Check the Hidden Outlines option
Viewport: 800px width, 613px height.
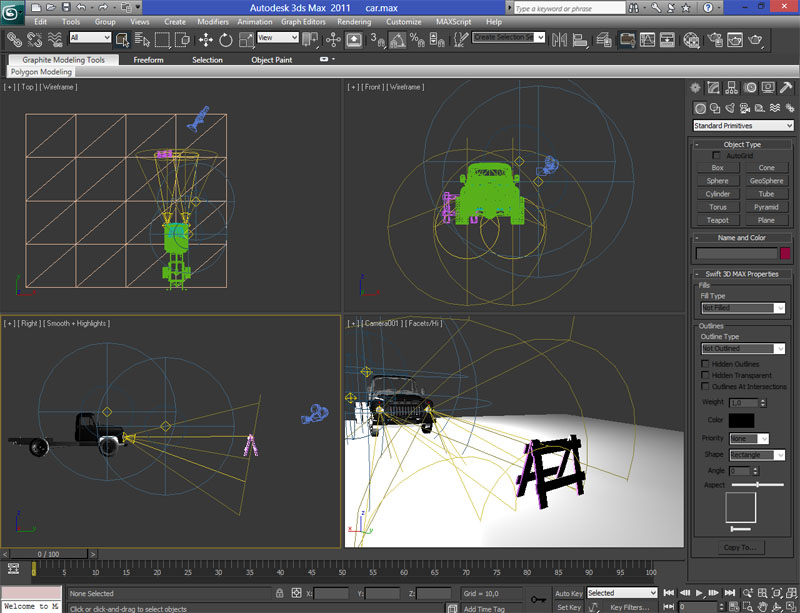tap(706, 364)
